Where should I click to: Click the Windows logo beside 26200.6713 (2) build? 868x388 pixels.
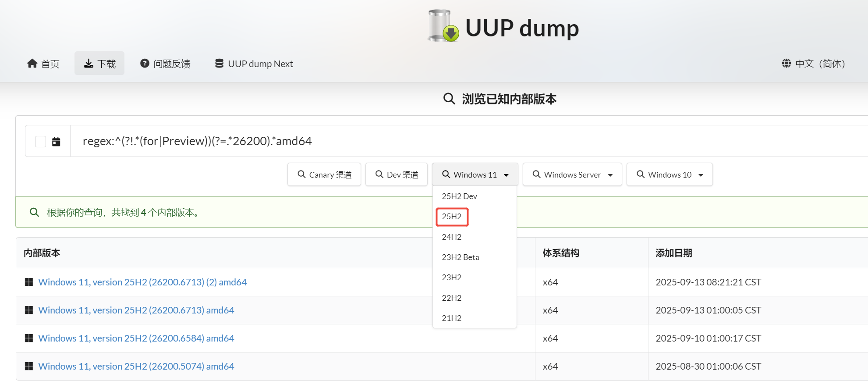pyautogui.click(x=29, y=282)
